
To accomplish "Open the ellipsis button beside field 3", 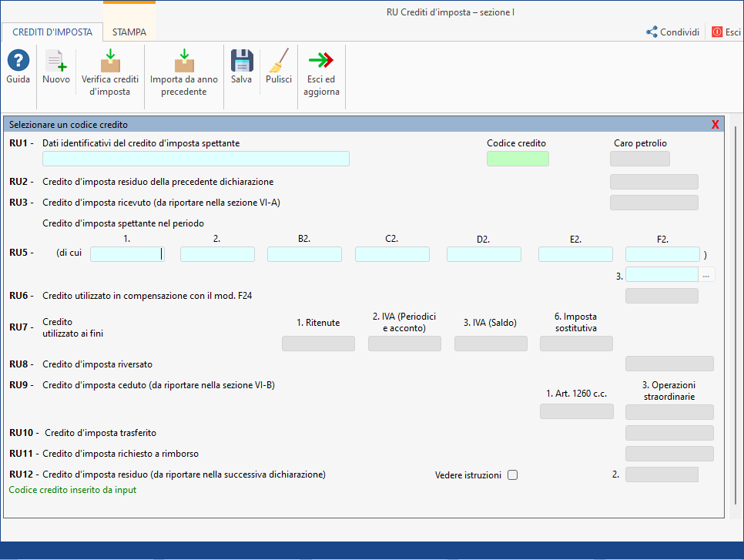I will point(706,275).
